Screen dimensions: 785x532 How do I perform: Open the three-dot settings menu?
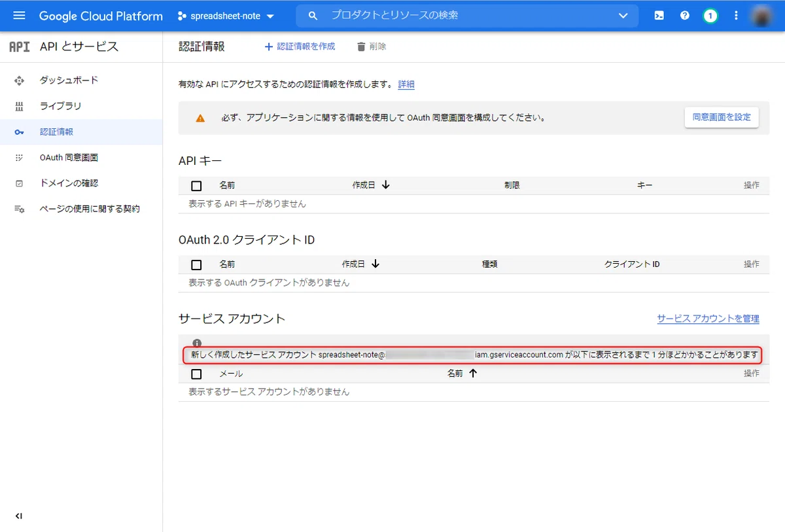tap(736, 16)
